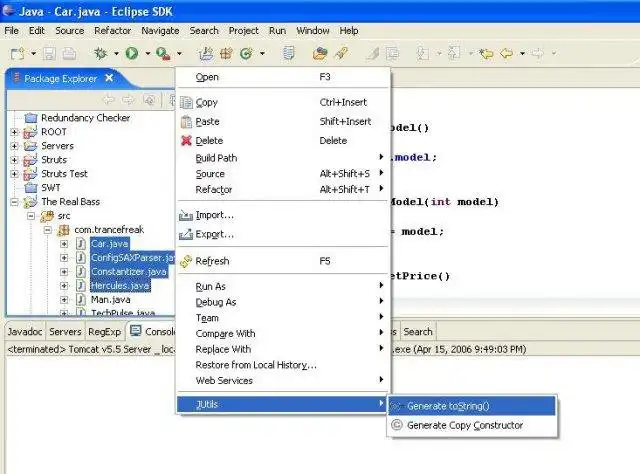
Task: Click the Debug bug toolbar icon
Action: (x=100, y=53)
